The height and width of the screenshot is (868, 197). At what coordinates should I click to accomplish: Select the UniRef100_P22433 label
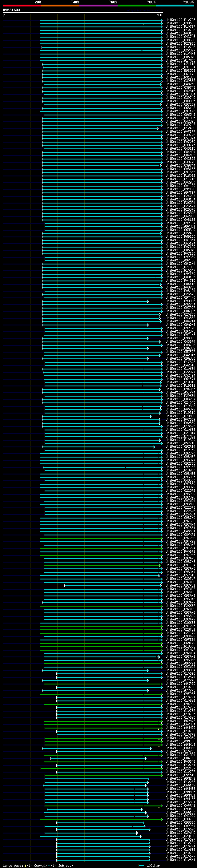point(180,233)
